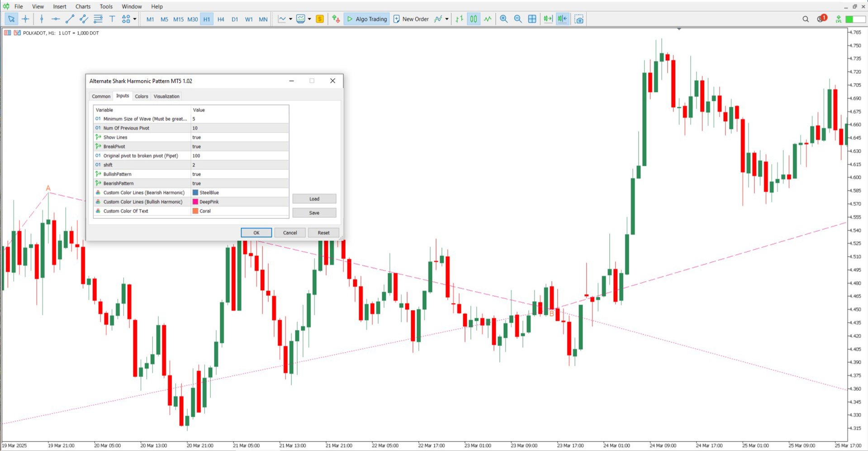Toggle the Algo Trading button
Screen dimensions: 868x451
(x=367, y=19)
